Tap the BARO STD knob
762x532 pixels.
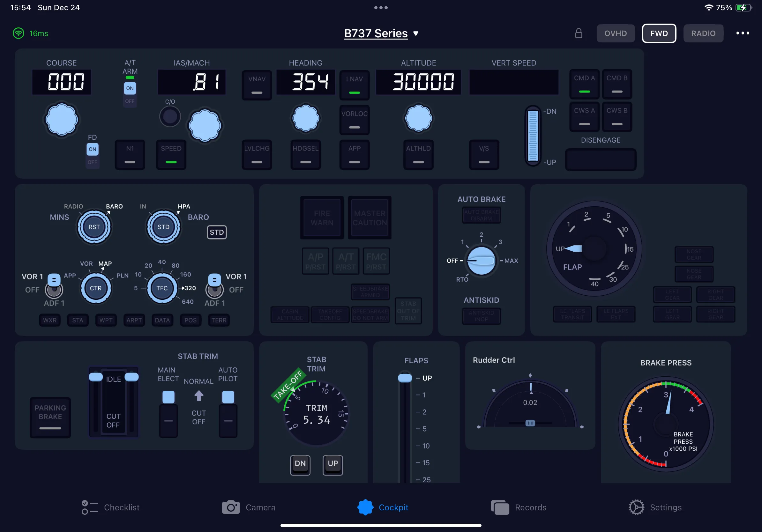(x=163, y=227)
